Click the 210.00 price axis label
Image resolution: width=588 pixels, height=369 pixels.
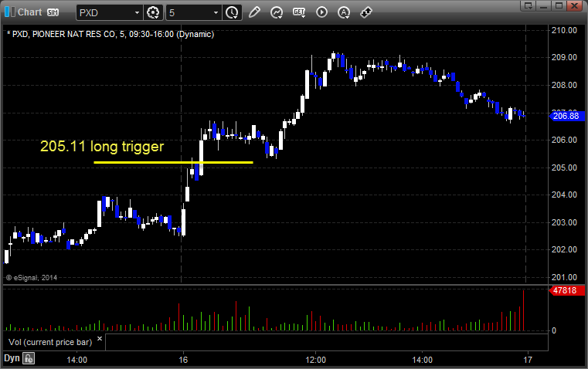(x=564, y=30)
